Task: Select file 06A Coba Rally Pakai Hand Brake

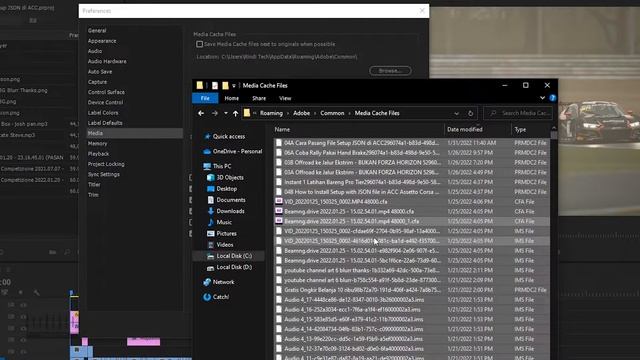Action: [x=362, y=153]
